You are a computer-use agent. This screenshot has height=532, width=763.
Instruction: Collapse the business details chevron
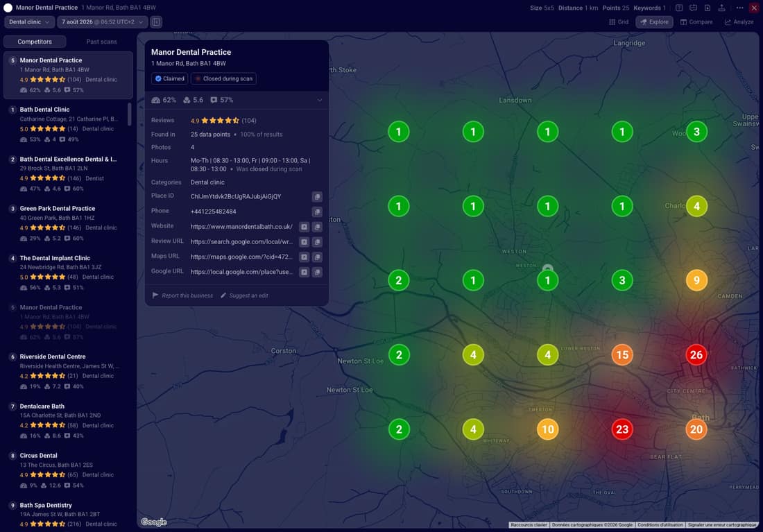(320, 101)
